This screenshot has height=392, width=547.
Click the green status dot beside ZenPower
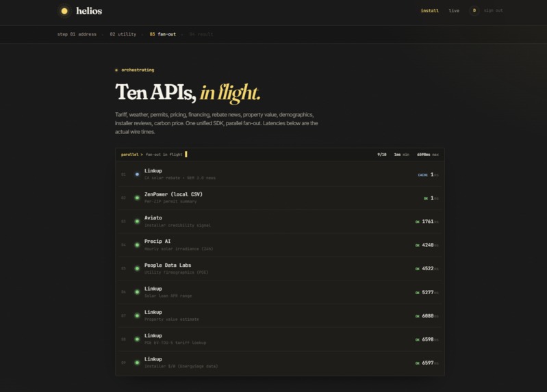tap(137, 198)
